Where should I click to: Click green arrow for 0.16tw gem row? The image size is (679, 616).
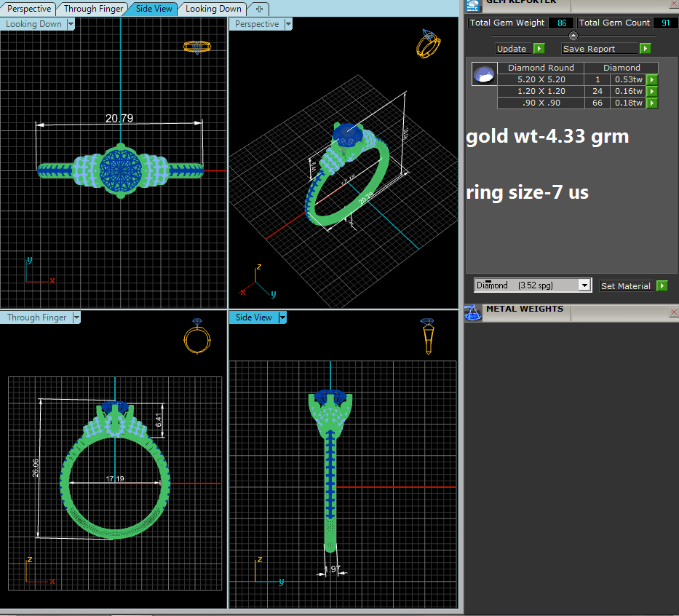coord(652,91)
